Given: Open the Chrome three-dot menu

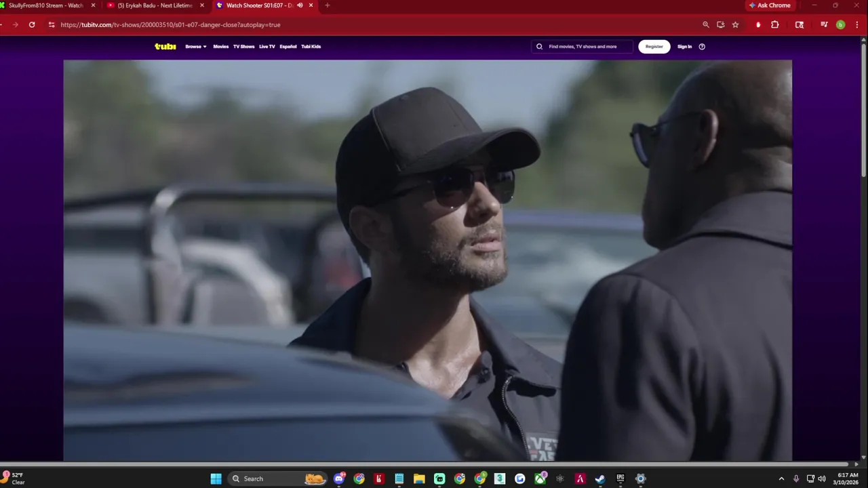Looking at the screenshot, I should click(856, 24).
